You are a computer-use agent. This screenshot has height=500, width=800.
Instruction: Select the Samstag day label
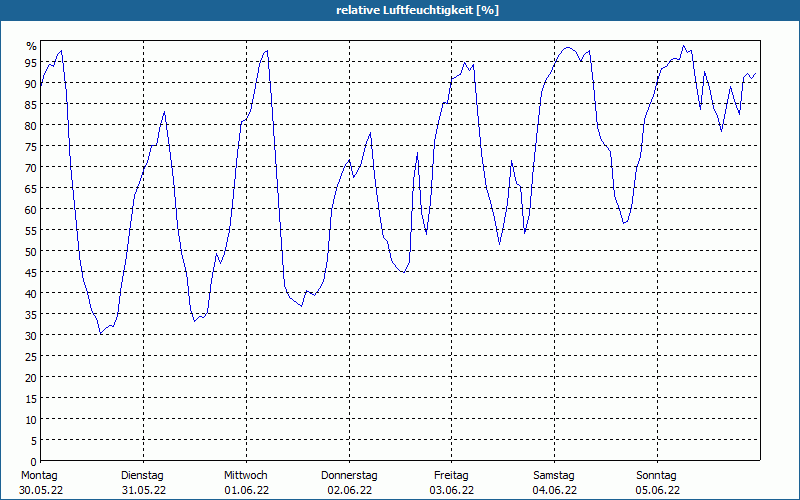pyautogui.click(x=554, y=475)
